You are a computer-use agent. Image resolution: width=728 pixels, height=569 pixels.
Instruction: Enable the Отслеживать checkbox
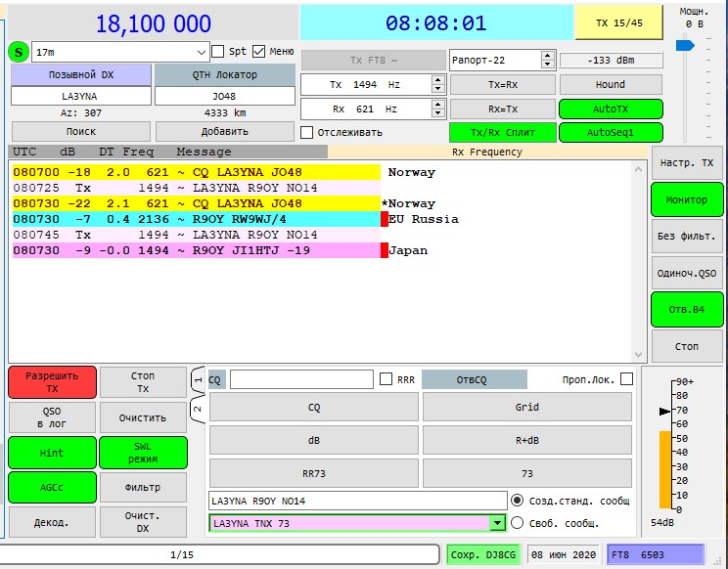tap(307, 132)
